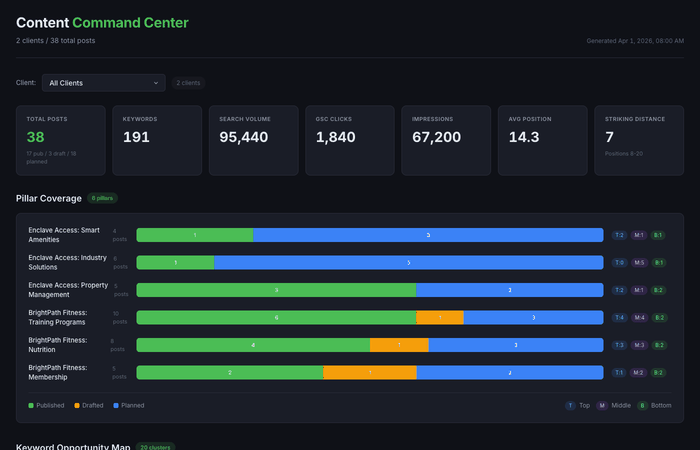Click Membership blue planned segment
This screenshot has height=450, width=700.
510,373
